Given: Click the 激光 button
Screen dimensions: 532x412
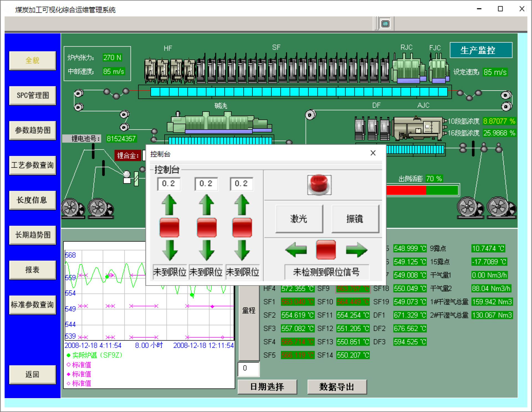Looking at the screenshot, I should click(x=299, y=219).
